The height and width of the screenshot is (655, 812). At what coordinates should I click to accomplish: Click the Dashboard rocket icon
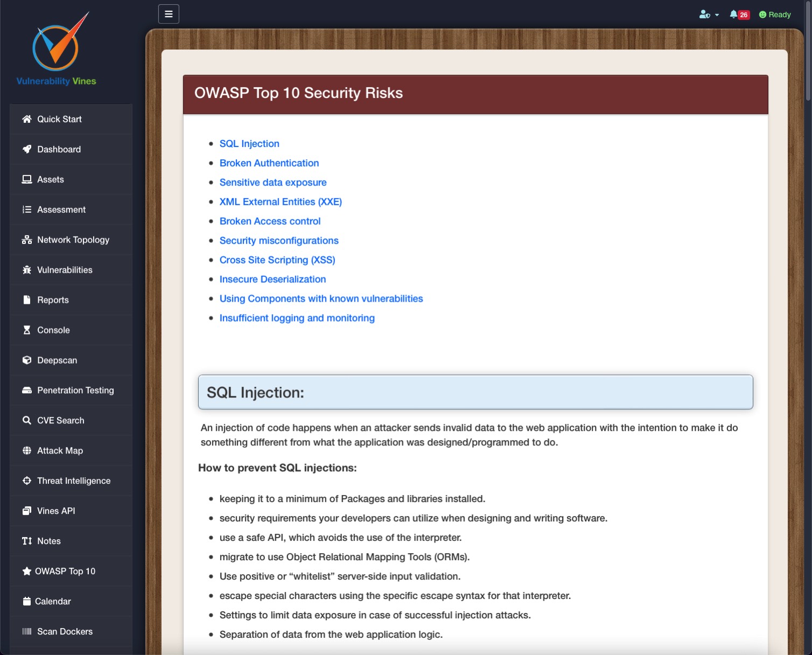[x=27, y=149]
